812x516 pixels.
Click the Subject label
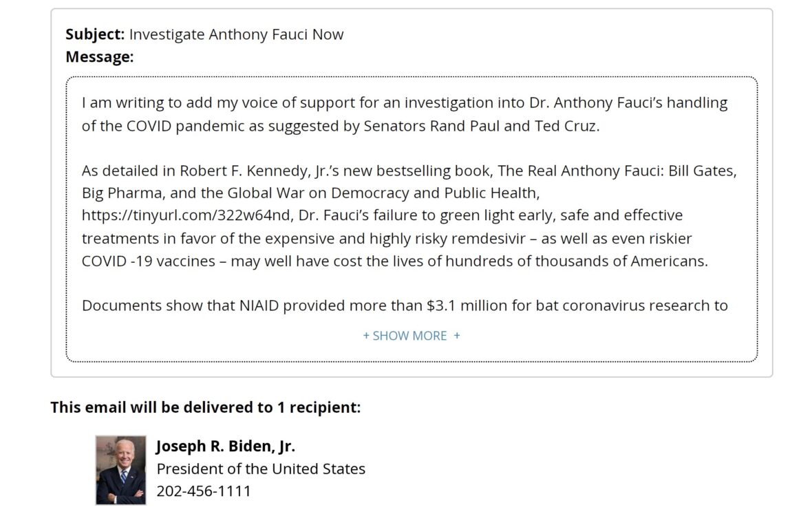(x=95, y=34)
